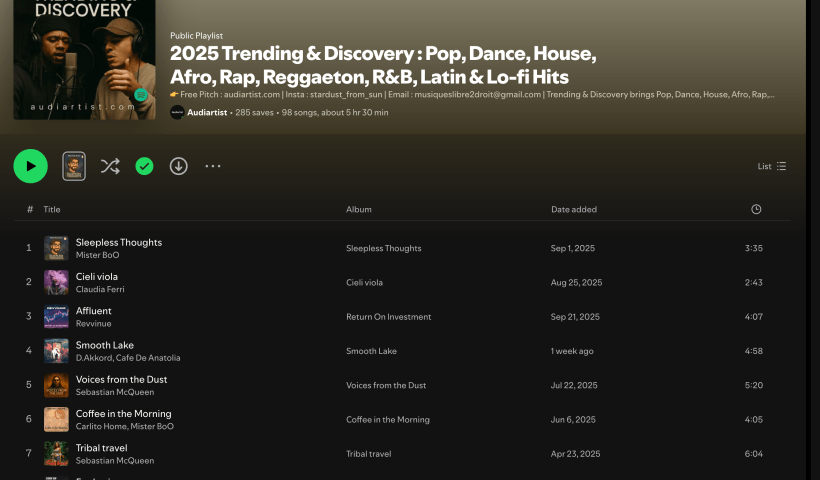Toggle shuffle for the playlist
820x480 pixels.
click(110, 166)
